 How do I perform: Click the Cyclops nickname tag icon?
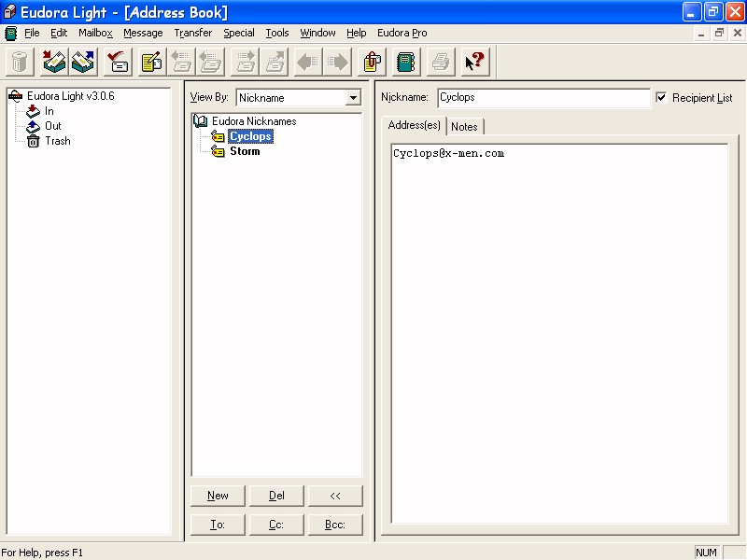[x=218, y=136]
